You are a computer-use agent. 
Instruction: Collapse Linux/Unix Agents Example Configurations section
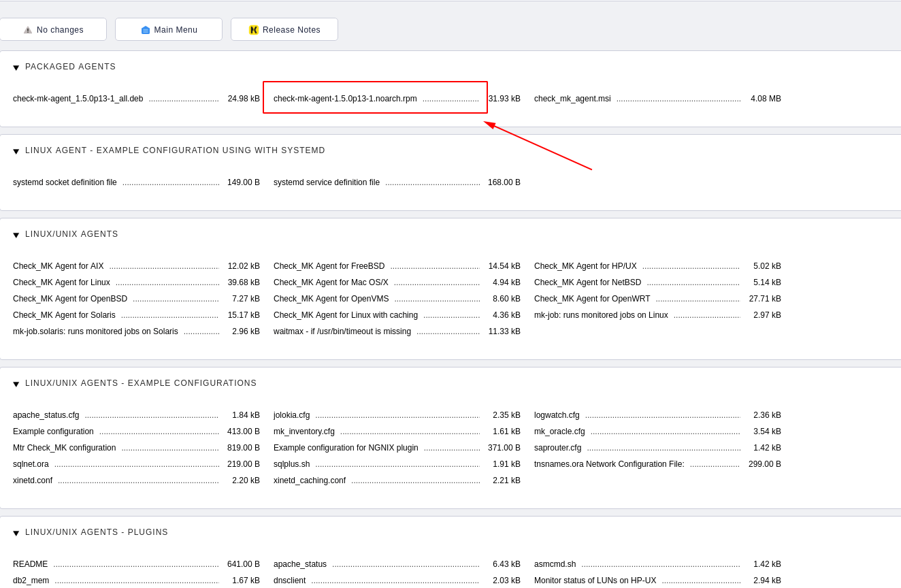tap(16, 384)
